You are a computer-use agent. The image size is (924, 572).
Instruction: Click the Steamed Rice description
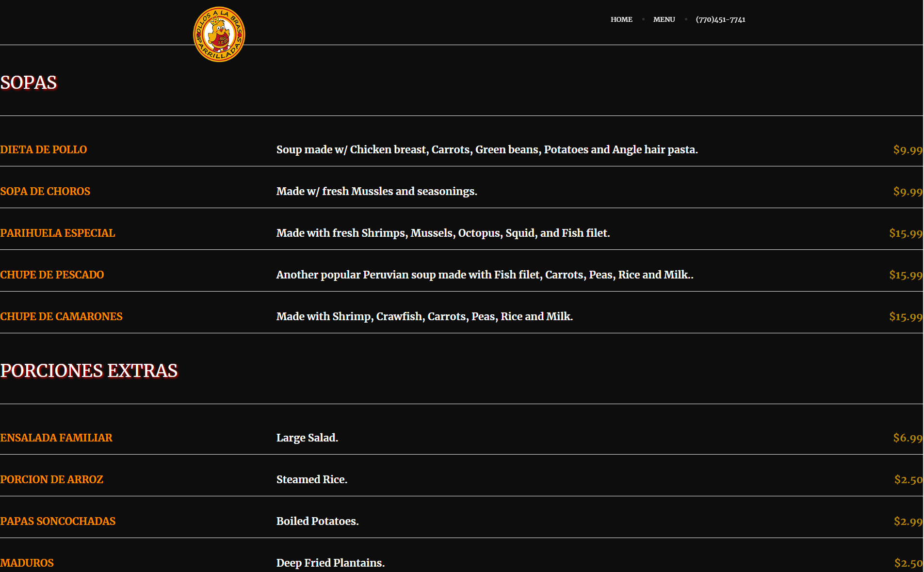(311, 479)
